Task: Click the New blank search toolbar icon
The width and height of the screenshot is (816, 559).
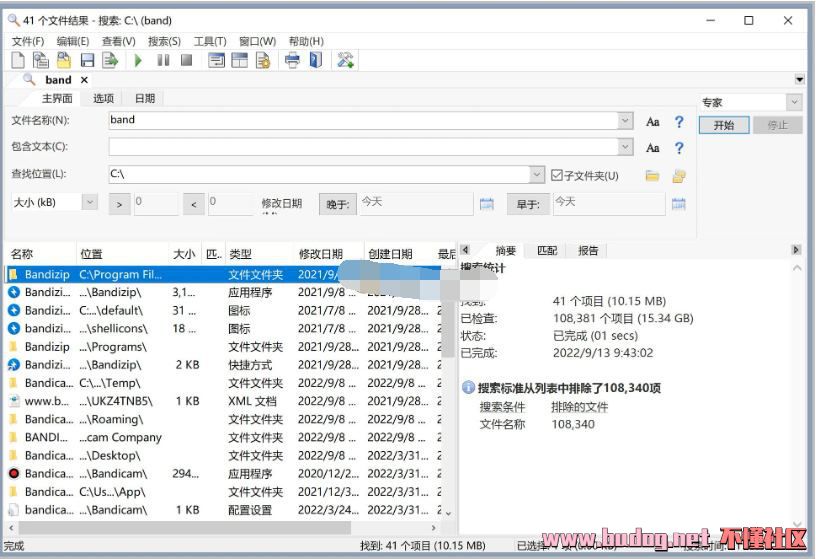Action: pos(18,60)
